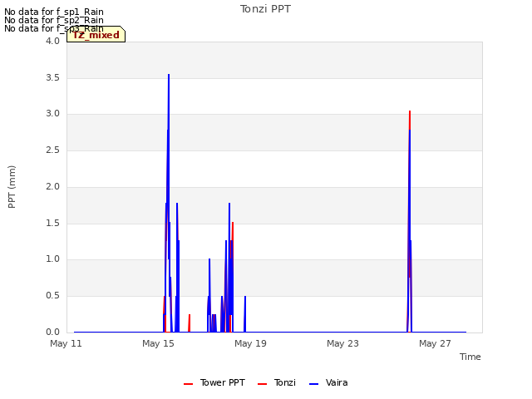Click the 2.5 y-axis tick label
532x399 pixels.
(52, 150)
